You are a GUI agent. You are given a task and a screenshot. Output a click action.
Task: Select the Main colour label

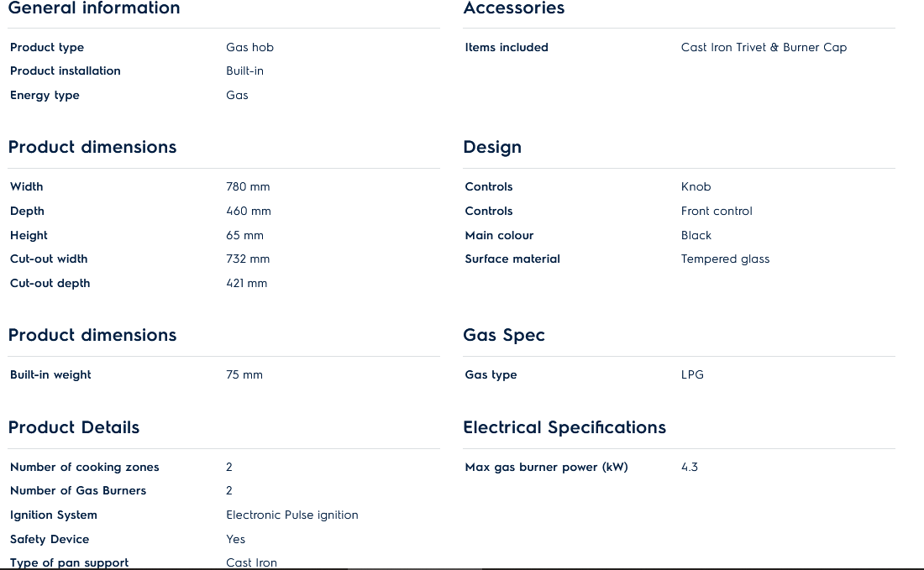(499, 235)
